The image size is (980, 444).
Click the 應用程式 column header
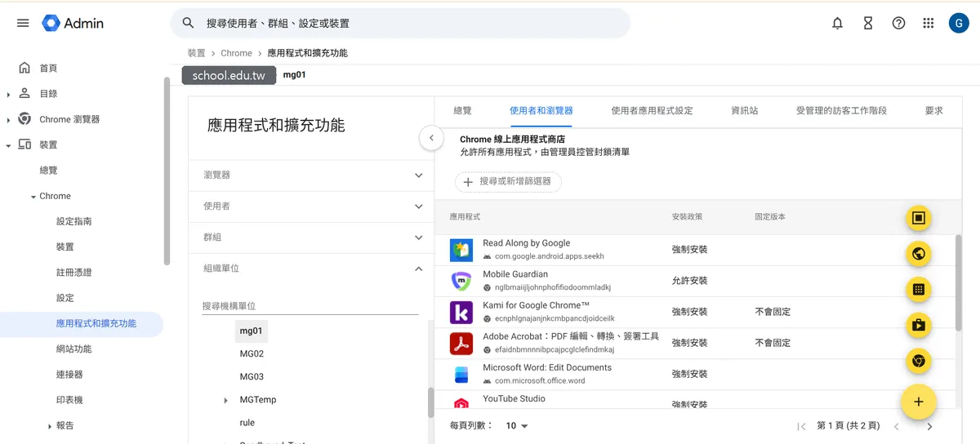tap(465, 217)
